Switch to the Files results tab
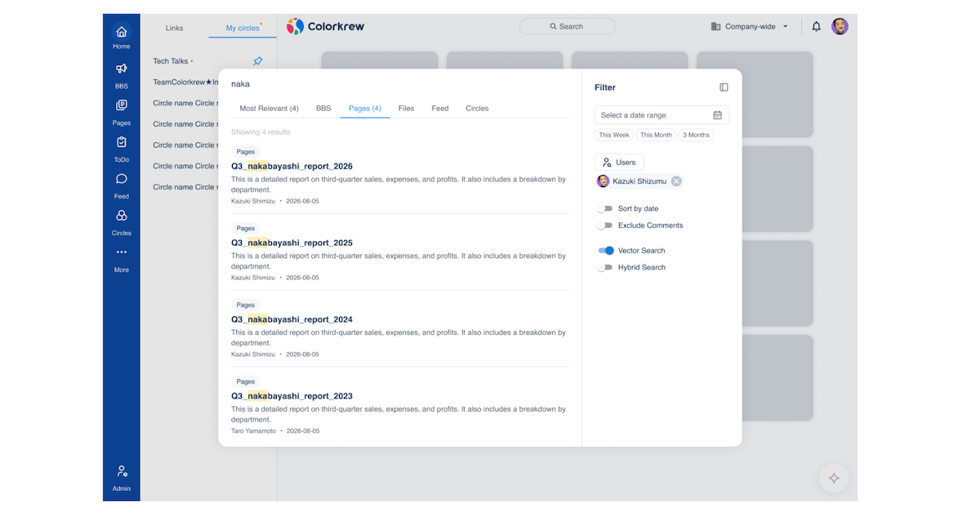The width and height of the screenshot is (980, 513). pos(406,109)
